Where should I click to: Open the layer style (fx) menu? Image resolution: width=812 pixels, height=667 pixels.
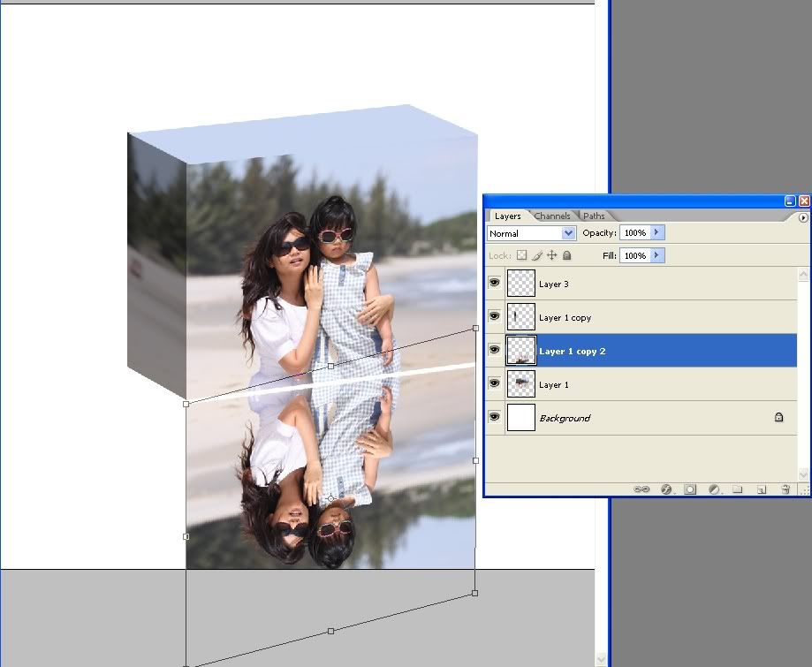point(666,489)
